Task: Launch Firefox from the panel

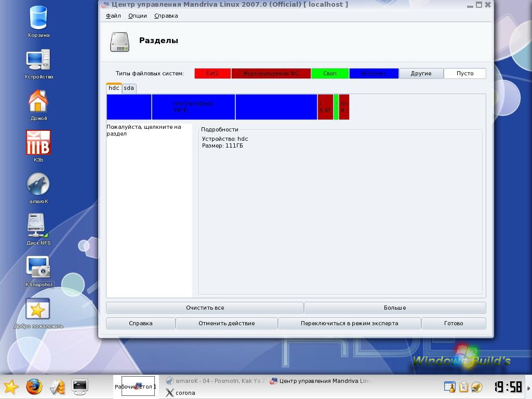Action: point(34,387)
